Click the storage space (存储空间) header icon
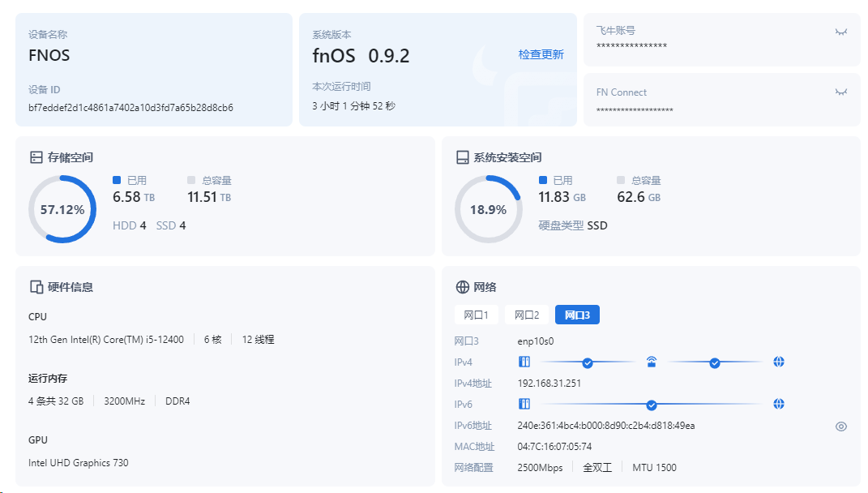868x493 pixels. [36, 157]
